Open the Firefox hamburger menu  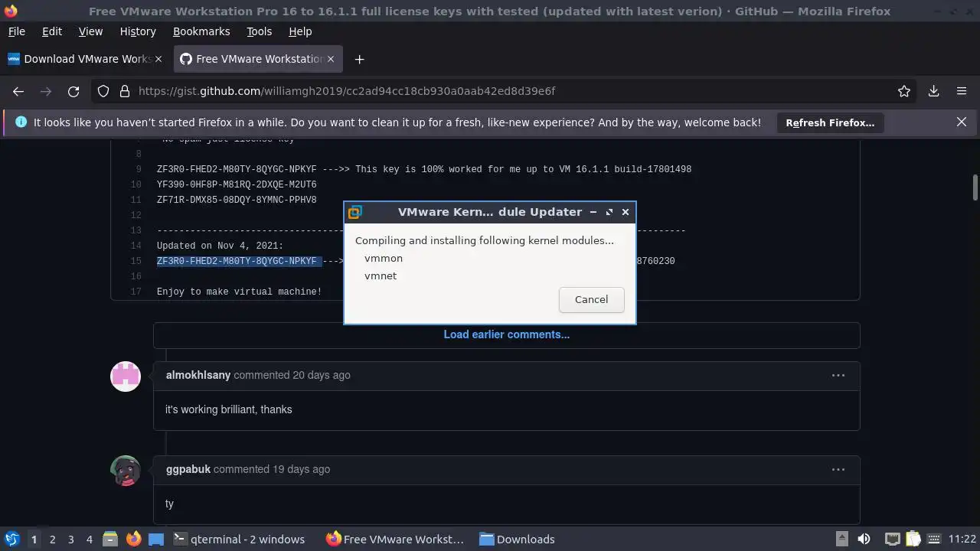tap(962, 91)
